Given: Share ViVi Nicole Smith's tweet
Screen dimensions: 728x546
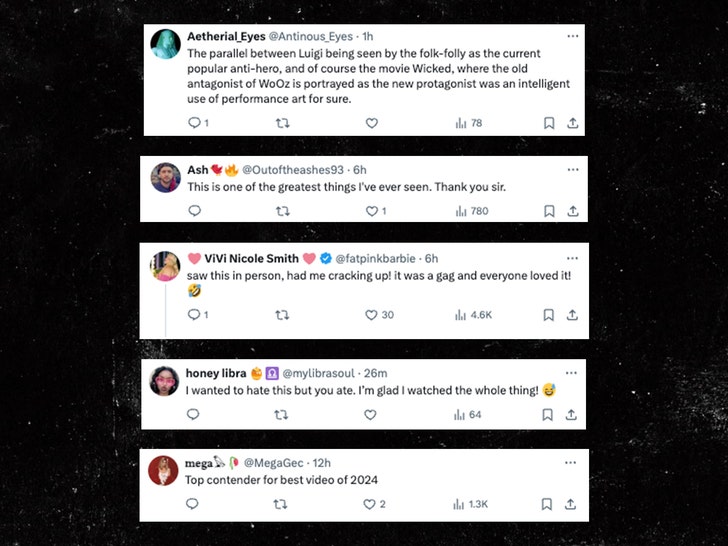Looking at the screenshot, I should pos(572,315).
